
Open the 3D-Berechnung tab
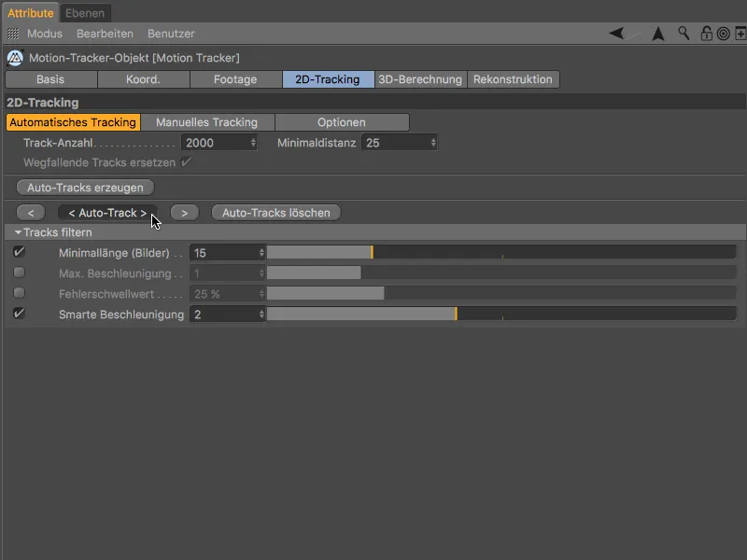[x=420, y=79]
